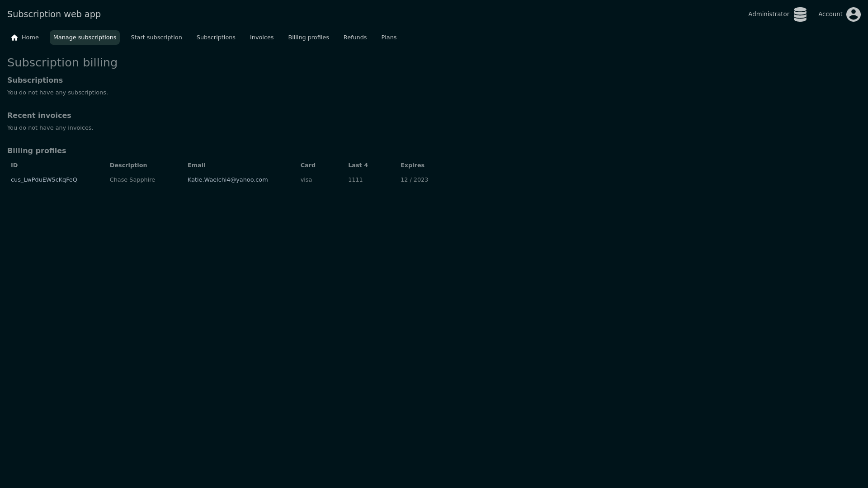Viewport: 868px width, 488px height.
Task: Click the Administrator database stack icon
Action: (x=800, y=14)
